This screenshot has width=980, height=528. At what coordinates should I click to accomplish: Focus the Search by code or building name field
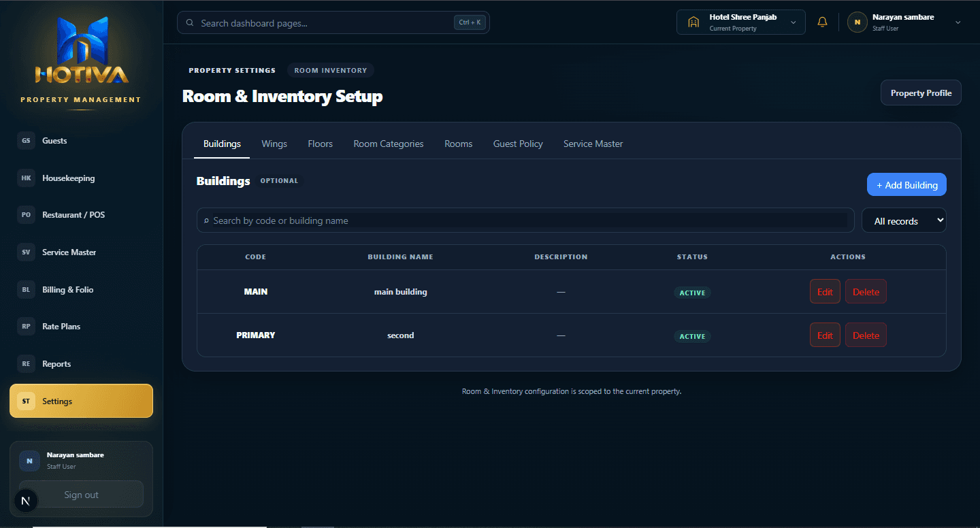click(x=525, y=220)
